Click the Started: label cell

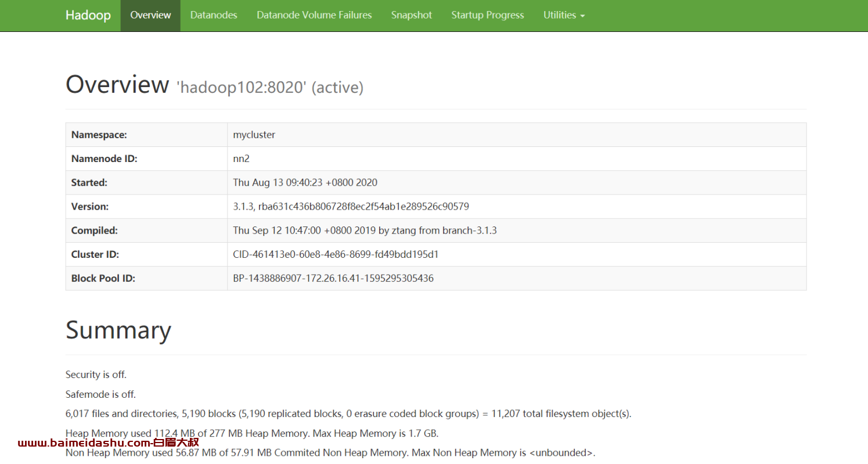tap(146, 182)
